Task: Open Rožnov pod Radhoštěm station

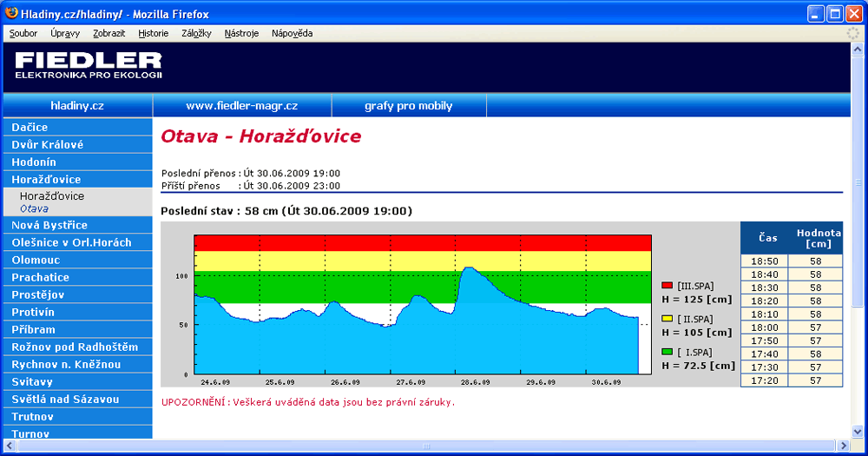Action: [77, 347]
